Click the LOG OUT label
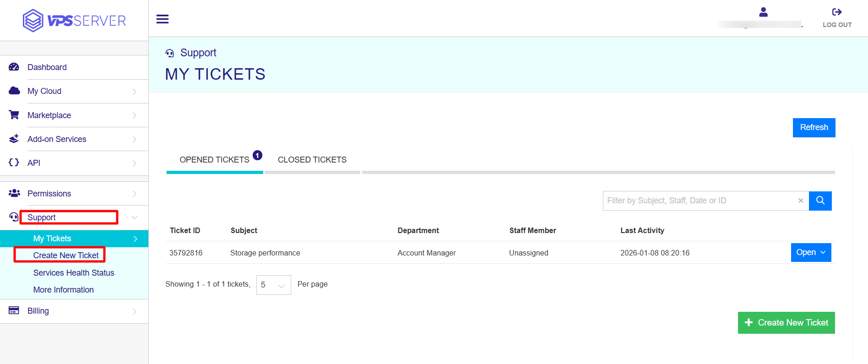868x364 pixels. (837, 25)
